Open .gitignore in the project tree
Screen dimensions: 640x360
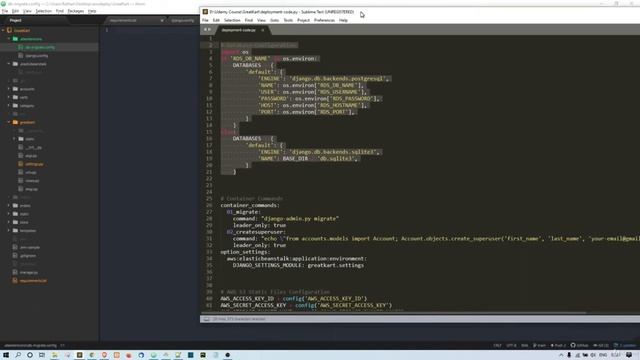pyautogui.click(x=28, y=256)
